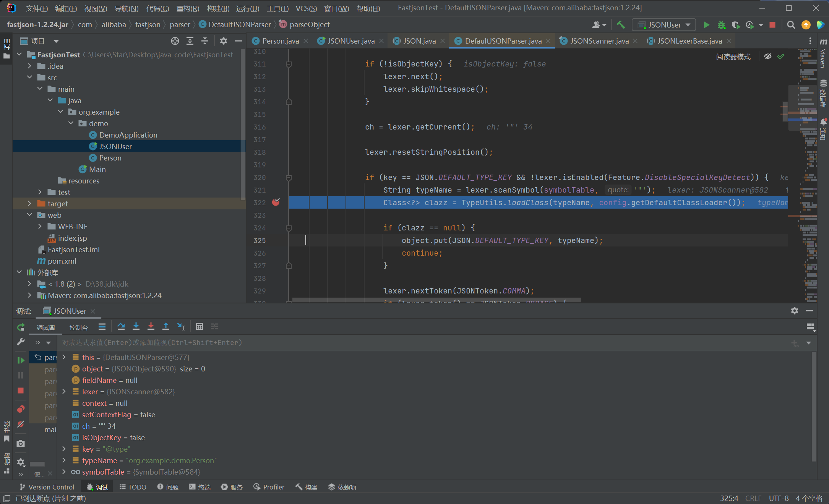Open the JSONUser run configuration dropdown

pos(664,25)
